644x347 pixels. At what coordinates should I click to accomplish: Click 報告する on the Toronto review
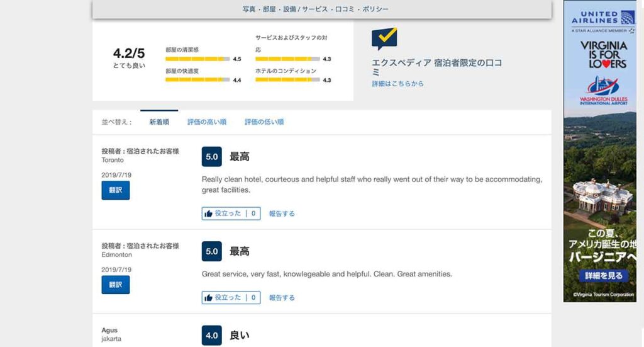click(x=282, y=213)
